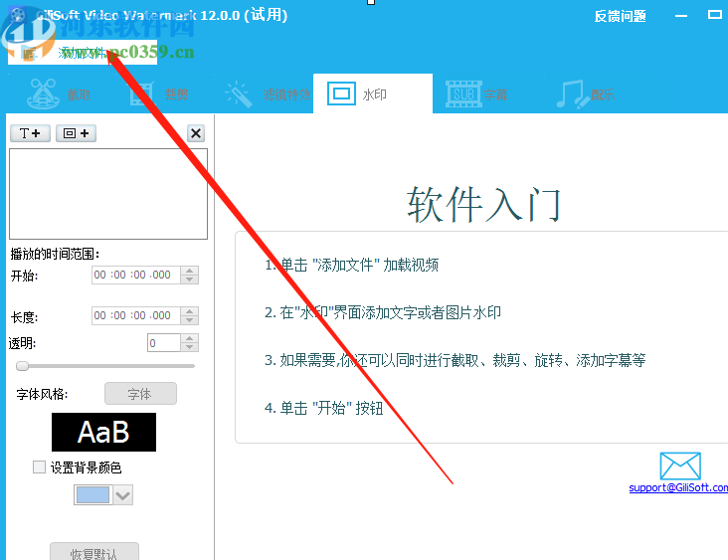
Task: Switch to the 滤镜特效 effects tab
Action: point(267,93)
